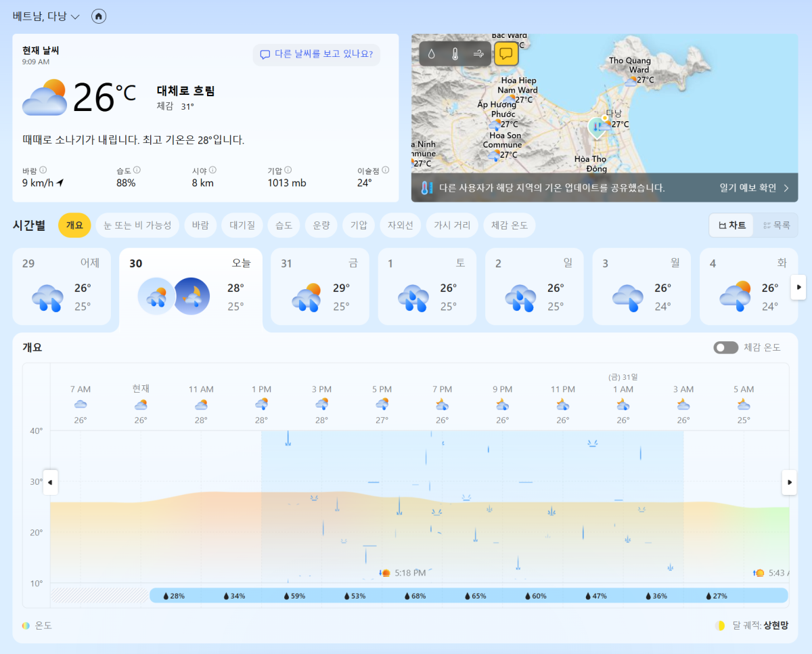Click the 다른 날씨를 보고 있나요? button
Screen dimensions: 812x654
click(x=316, y=54)
